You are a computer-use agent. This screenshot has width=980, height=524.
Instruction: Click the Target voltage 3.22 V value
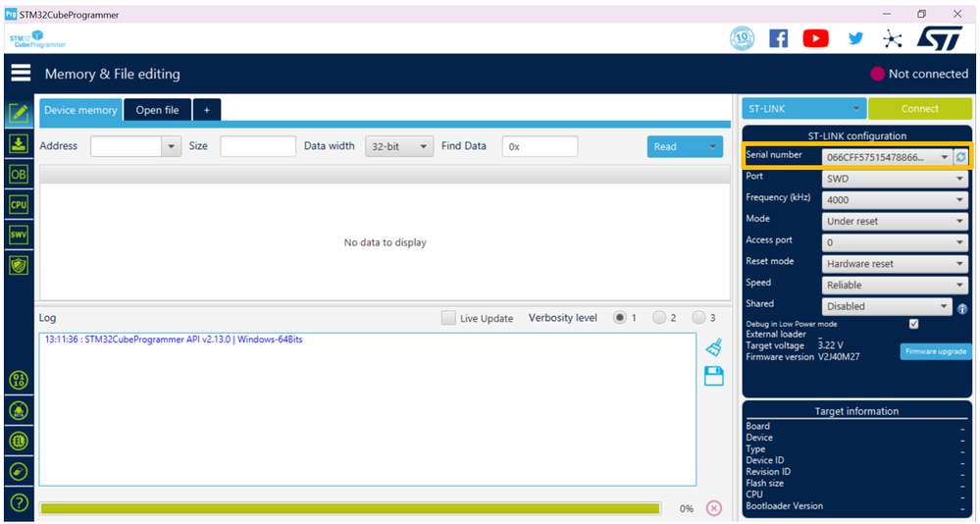831,345
